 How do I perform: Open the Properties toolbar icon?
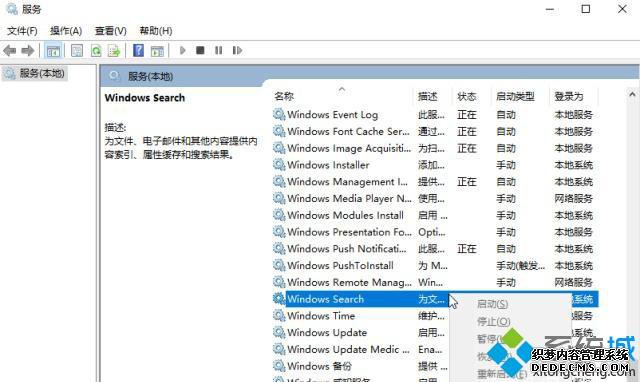[77, 51]
